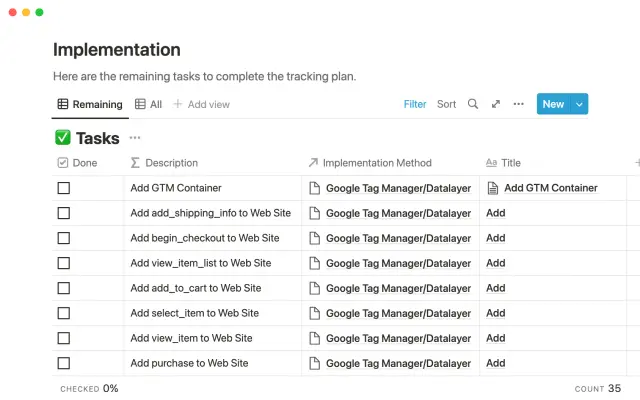Open the CHECKED 0% calculation menu
The height and width of the screenshot is (400, 640).
point(89,389)
